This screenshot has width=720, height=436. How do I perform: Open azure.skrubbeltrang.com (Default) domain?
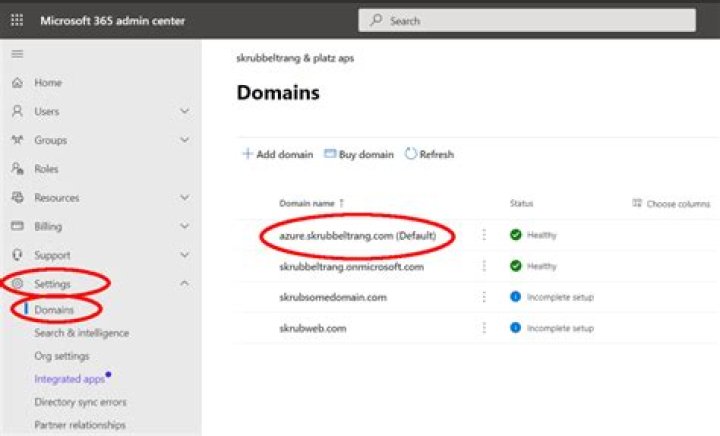coord(358,235)
